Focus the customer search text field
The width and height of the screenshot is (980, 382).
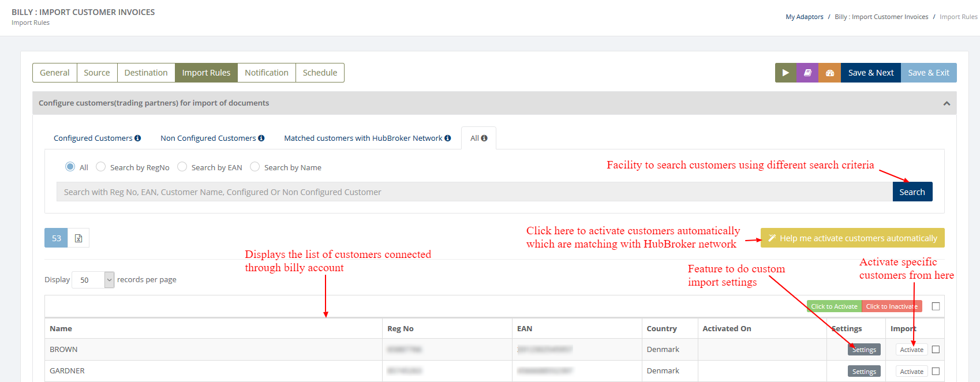(x=474, y=192)
